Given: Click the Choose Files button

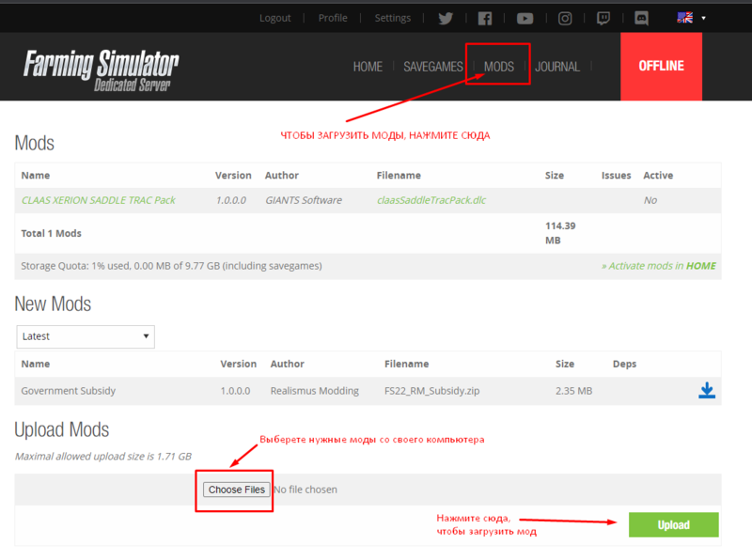Looking at the screenshot, I should click(x=237, y=490).
